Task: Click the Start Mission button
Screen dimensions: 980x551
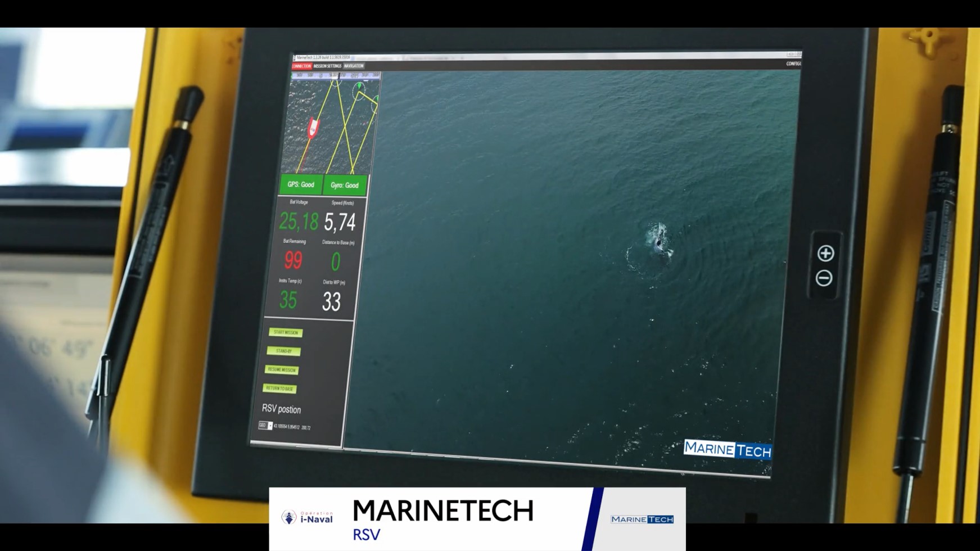Action: click(286, 332)
